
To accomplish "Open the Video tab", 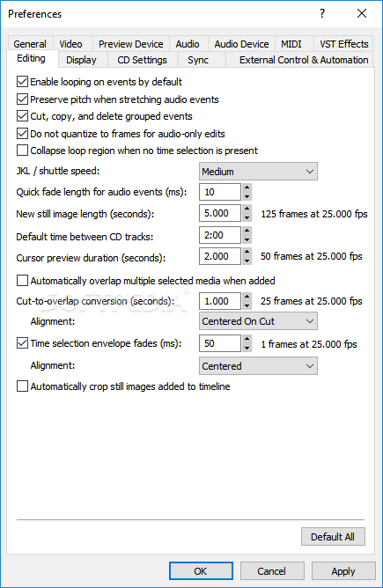I will 71,44.
